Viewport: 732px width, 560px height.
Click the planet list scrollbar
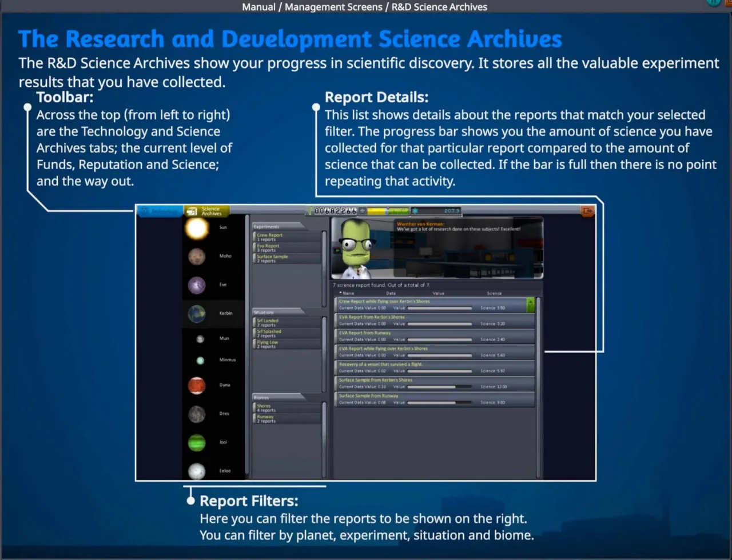click(247, 346)
